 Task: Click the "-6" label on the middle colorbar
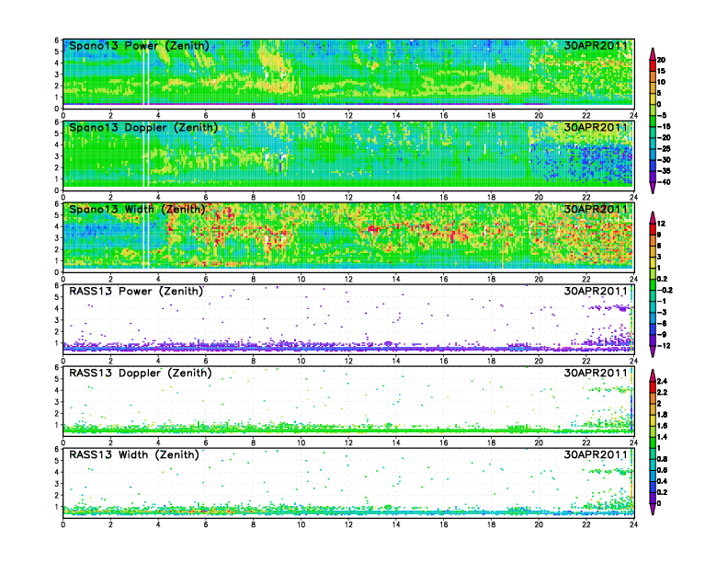662,323
